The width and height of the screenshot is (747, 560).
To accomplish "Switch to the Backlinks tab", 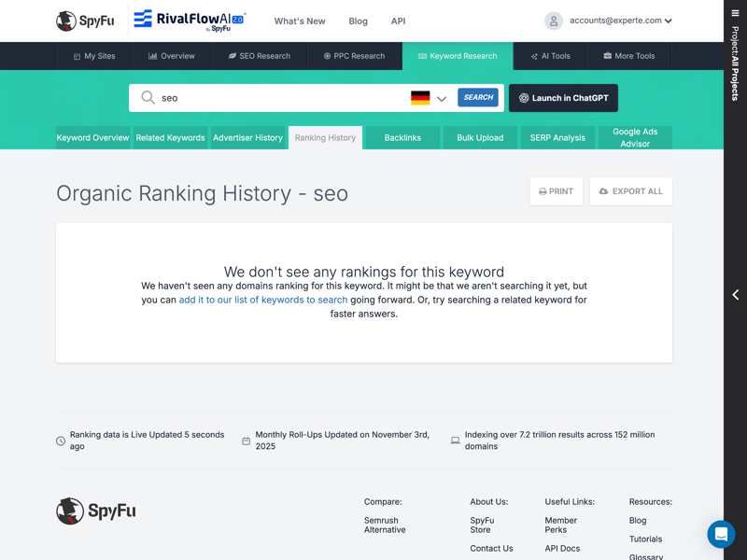I will [402, 138].
